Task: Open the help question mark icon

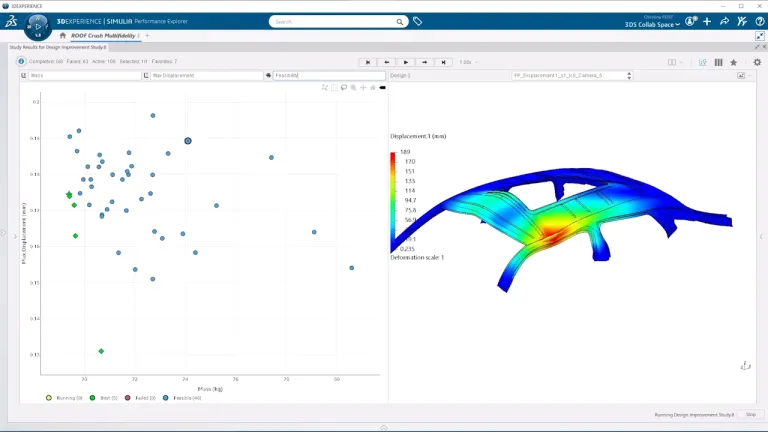Action: coord(760,21)
